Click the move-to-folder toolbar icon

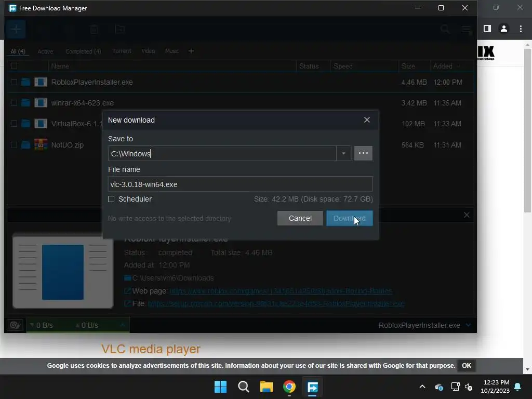click(x=120, y=30)
